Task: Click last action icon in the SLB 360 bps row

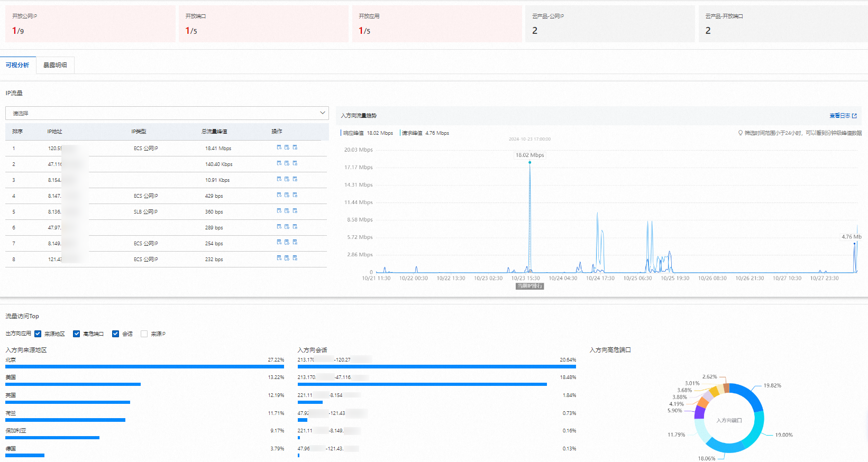Action: tap(295, 211)
